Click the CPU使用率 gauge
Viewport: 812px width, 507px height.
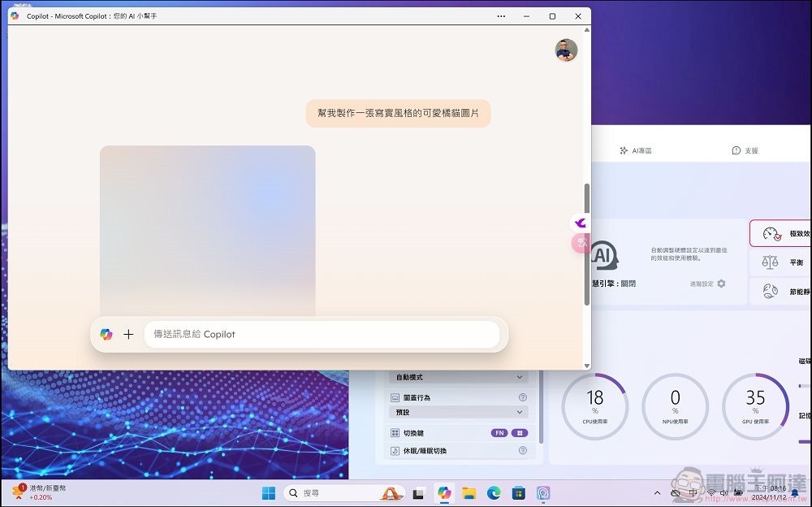(x=594, y=406)
